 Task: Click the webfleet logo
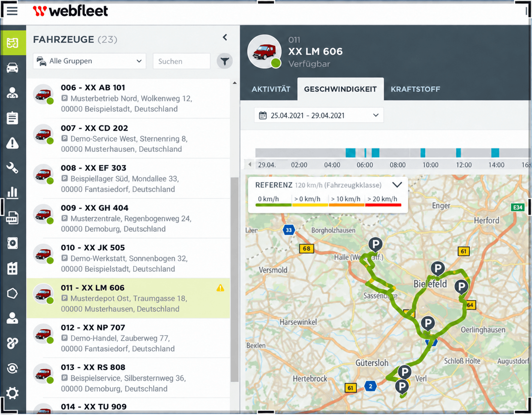point(70,11)
